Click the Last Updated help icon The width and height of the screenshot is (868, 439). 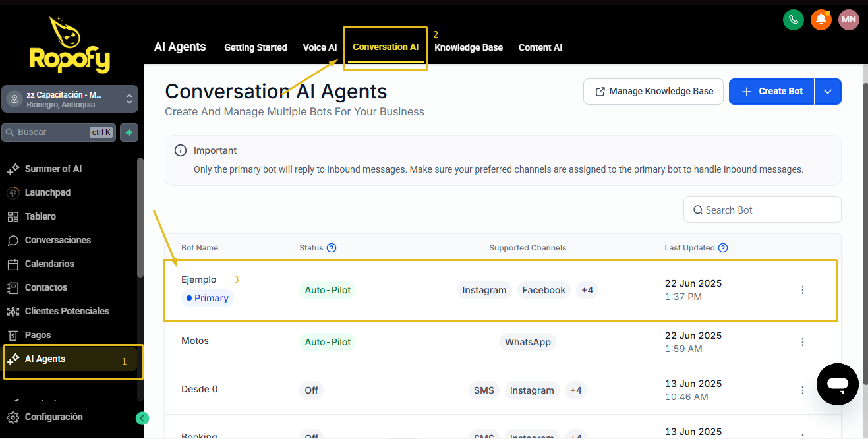(x=723, y=248)
